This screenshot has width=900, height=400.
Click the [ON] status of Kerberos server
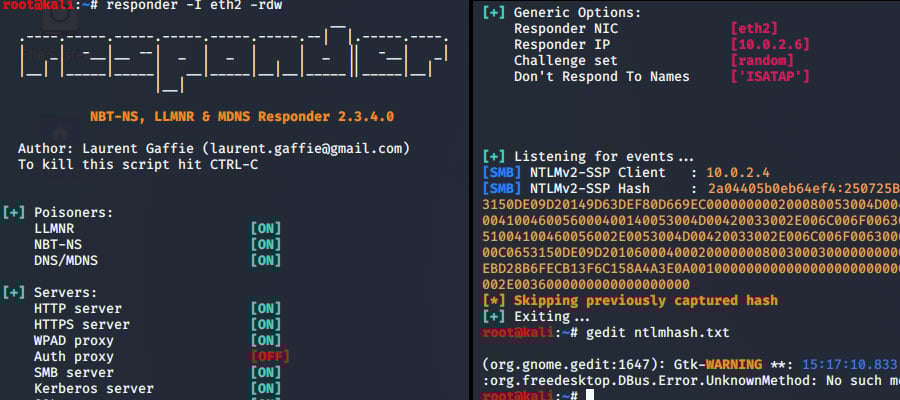pos(266,389)
